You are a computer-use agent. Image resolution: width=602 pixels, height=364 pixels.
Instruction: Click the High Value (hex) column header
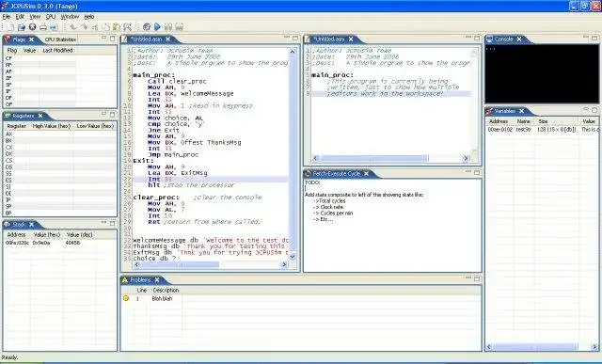click(52, 126)
